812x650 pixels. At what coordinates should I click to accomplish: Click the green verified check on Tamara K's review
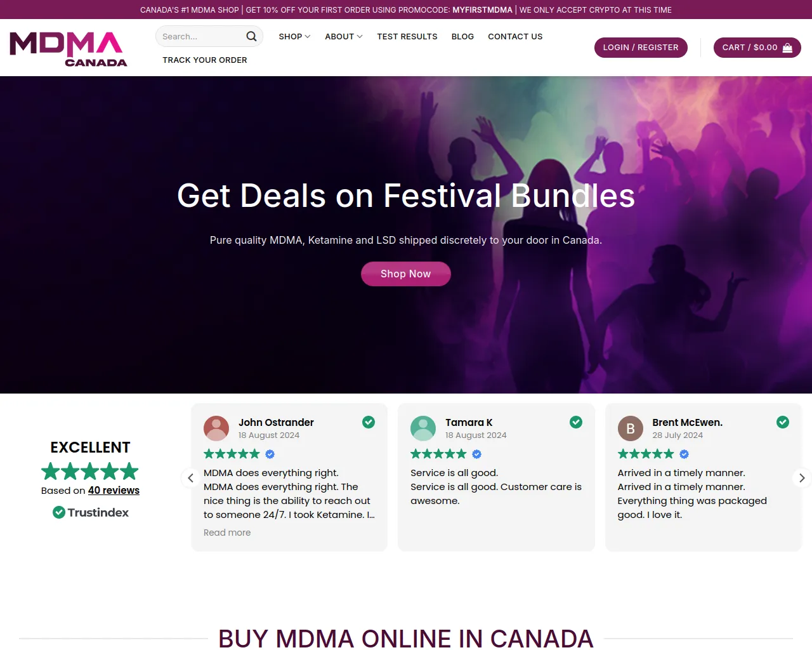[576, 422]
